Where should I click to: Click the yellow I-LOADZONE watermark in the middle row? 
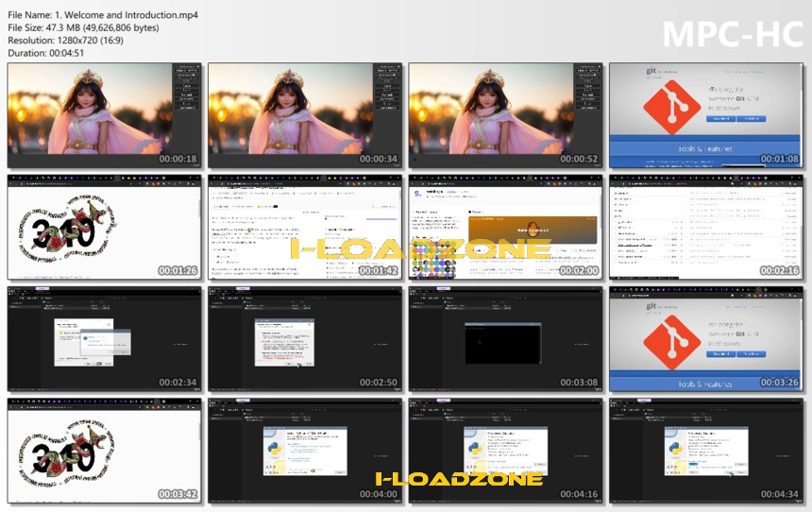(420, 249)
